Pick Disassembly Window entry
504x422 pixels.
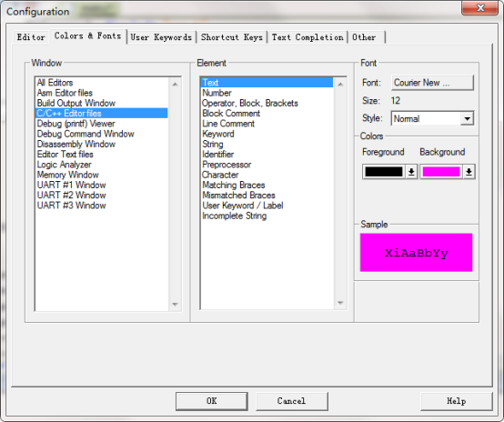tap(102, 144)
